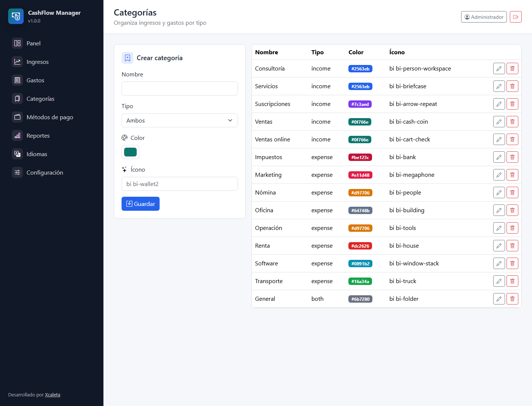Edit the Software category
The height and width of the screenshot is (406, 532).
pos(499,264)
